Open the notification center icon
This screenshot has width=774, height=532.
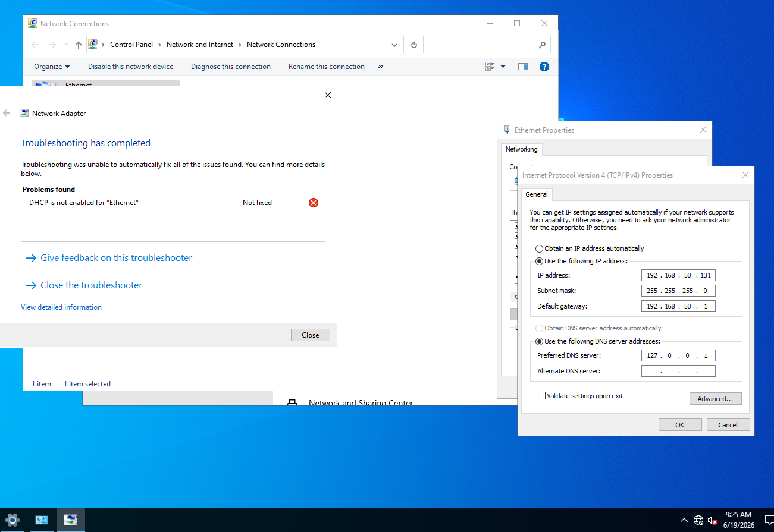768,520
